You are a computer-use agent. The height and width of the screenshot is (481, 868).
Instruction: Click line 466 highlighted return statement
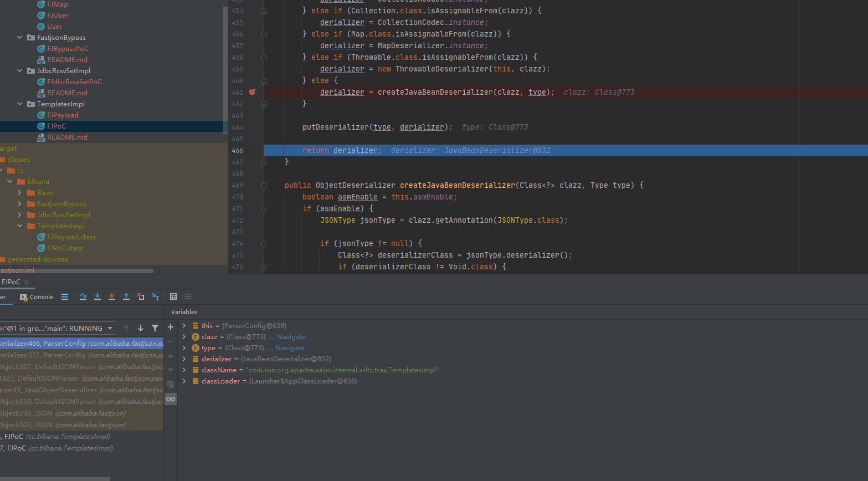pos(566,150)
